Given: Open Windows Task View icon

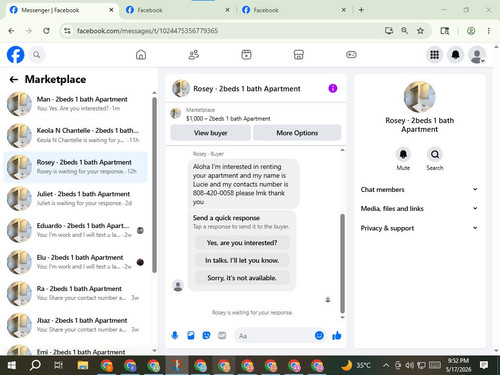Looking at the screenshot, I should pos(59,365).
